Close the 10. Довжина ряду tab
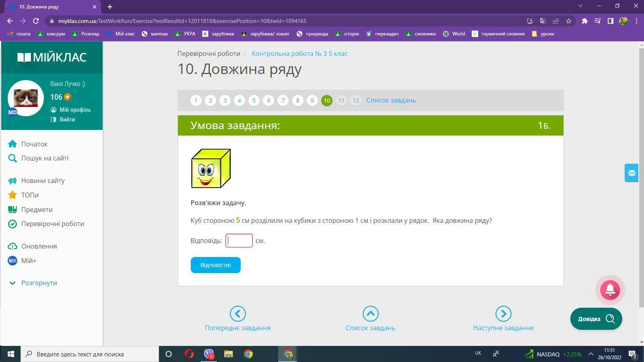 (x=95, y=7)
